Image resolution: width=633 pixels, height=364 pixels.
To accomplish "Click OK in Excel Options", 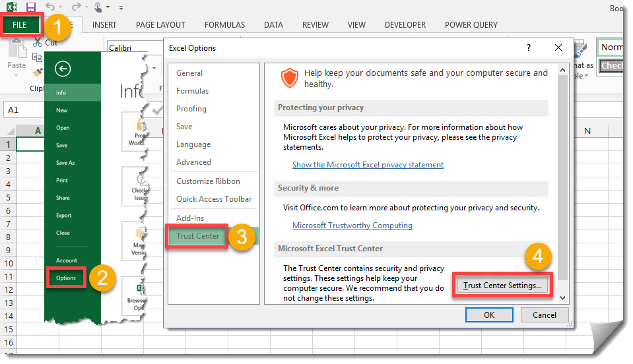I will (x=489, y=315).
